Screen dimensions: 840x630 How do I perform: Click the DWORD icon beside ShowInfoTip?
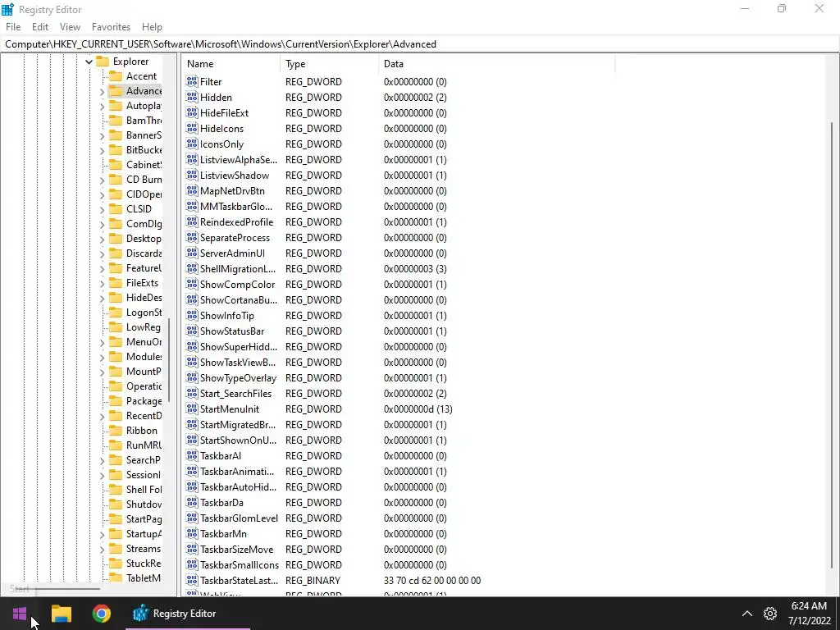coord(192,315)
